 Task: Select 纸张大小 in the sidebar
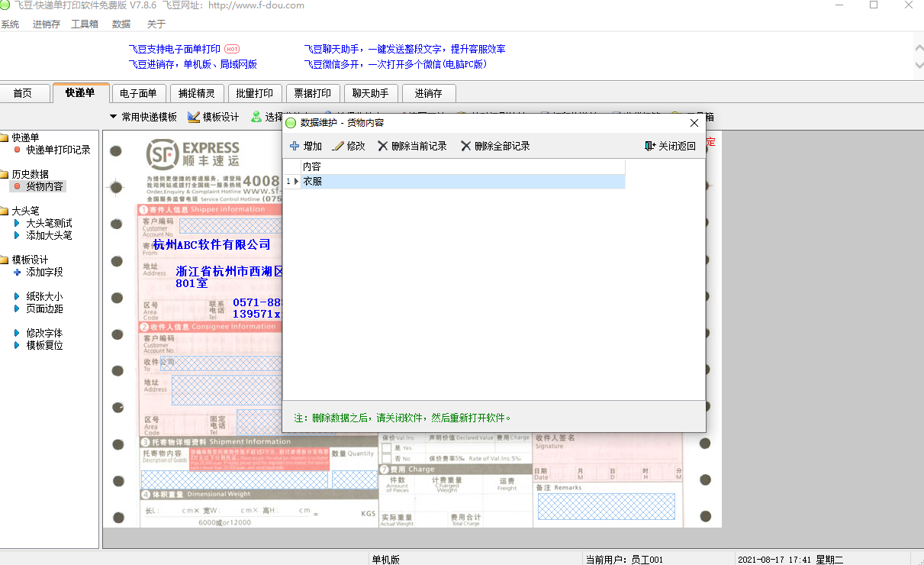(45, 296)
